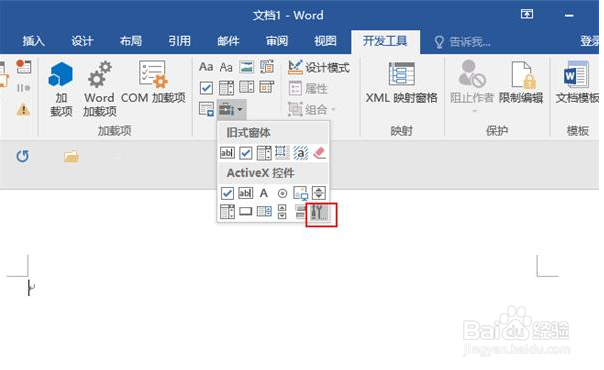
Task: Insert a rich text content control
Action: pyautogui.click(x=206, y=67)
